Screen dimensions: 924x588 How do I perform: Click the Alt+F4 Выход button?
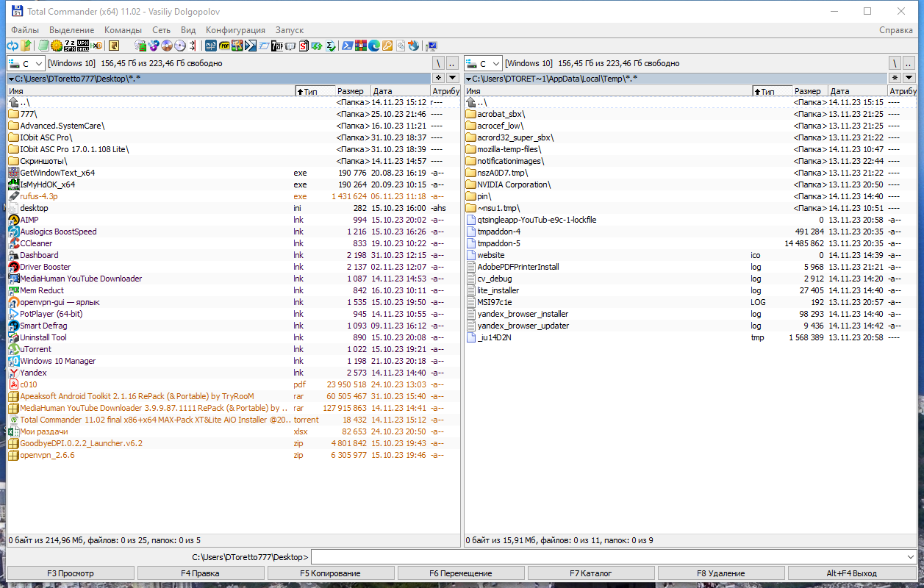coord(851,573)
